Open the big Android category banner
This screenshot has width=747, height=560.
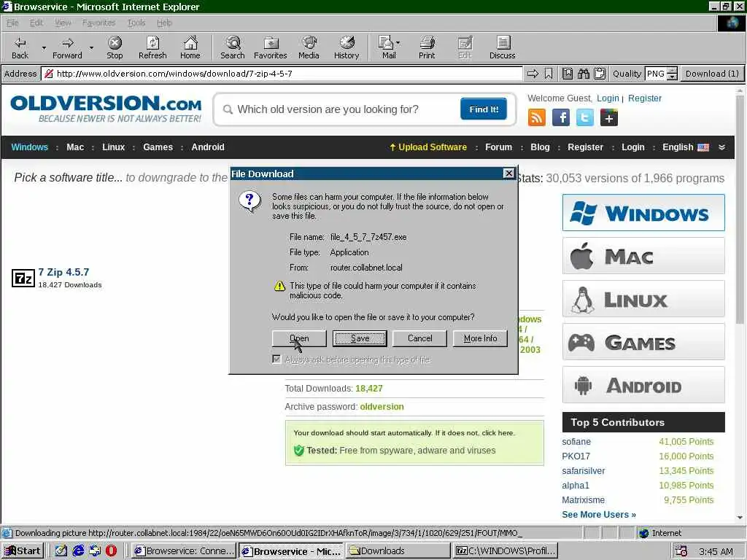643,385
